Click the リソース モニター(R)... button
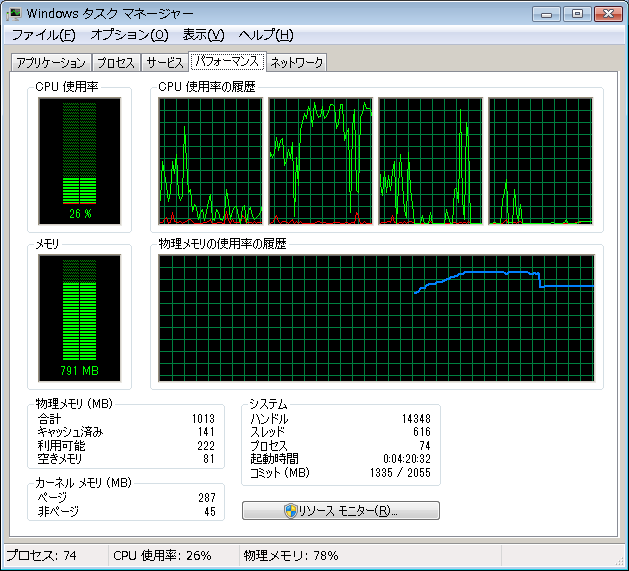Viewport: 629px width, 571px height. click(x=341, y=511)
